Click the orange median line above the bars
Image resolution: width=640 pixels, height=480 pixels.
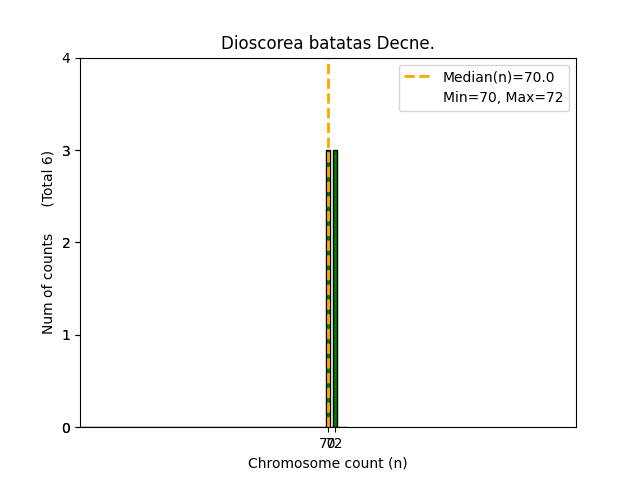point(328,105)
